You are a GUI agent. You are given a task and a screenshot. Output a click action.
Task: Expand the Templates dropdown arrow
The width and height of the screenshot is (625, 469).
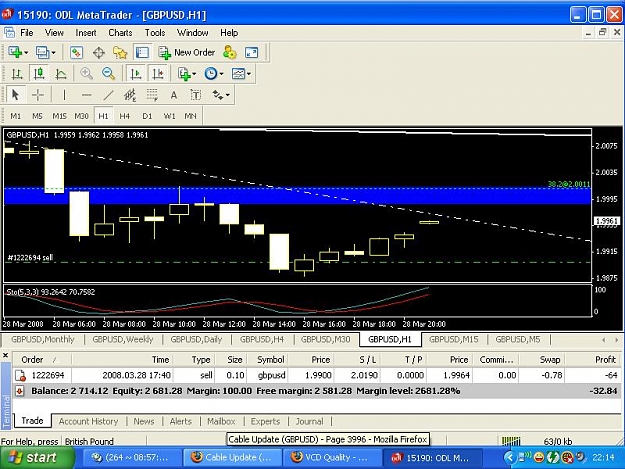pos(249,74)
